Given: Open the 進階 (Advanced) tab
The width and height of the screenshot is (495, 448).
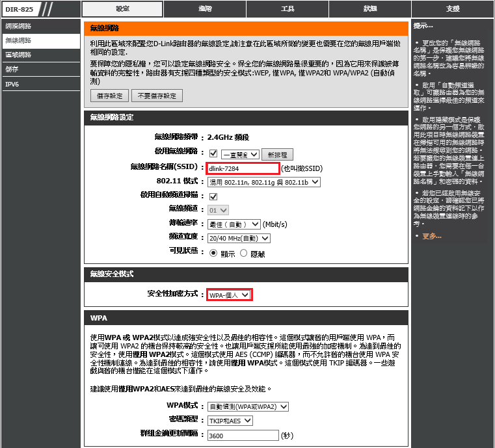Looking at the screenshot, I should 205,8.
